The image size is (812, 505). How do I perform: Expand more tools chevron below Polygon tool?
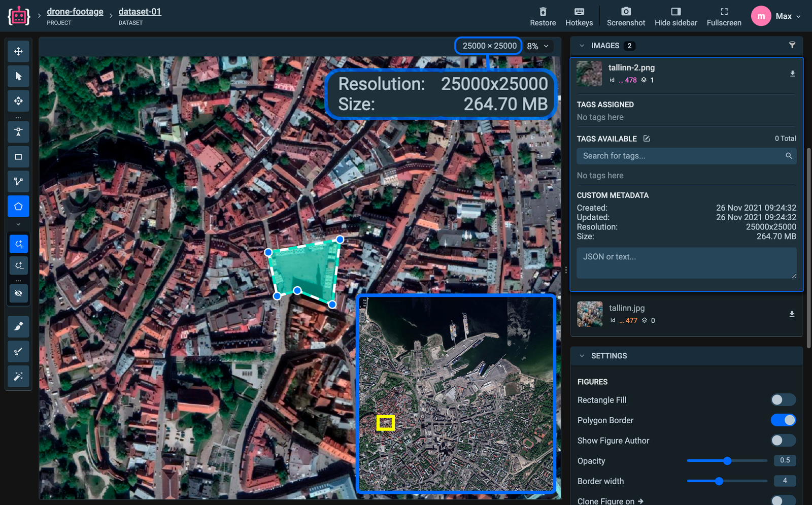18,224
